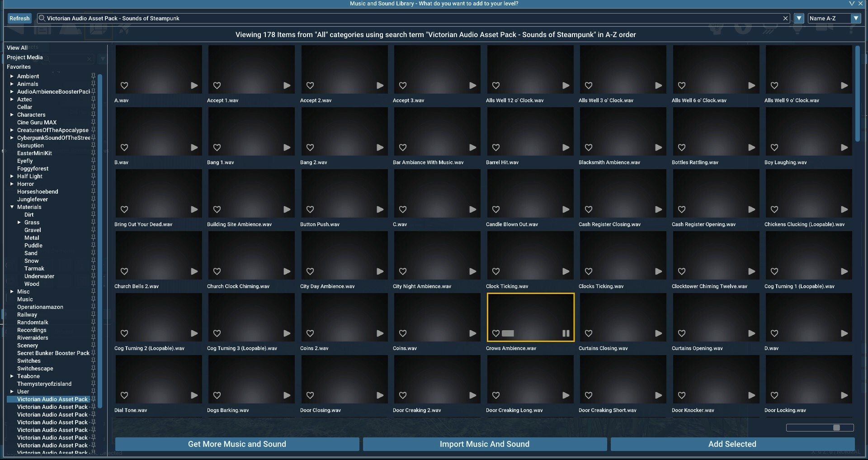Viewport: 868px width, 460px height.
Task: Click the pin icon beside the Horror category
Action: pos(94,184)
